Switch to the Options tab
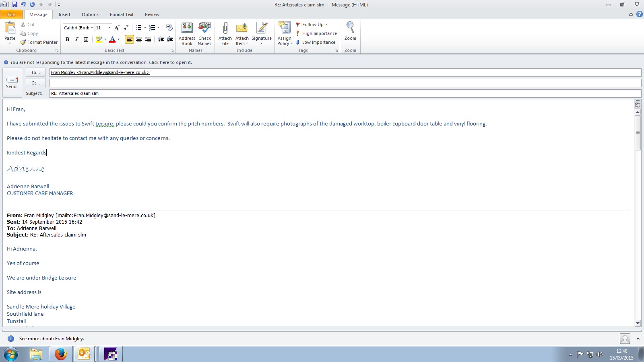This screenshot has width=644, height=362. [x=90, y=14]
